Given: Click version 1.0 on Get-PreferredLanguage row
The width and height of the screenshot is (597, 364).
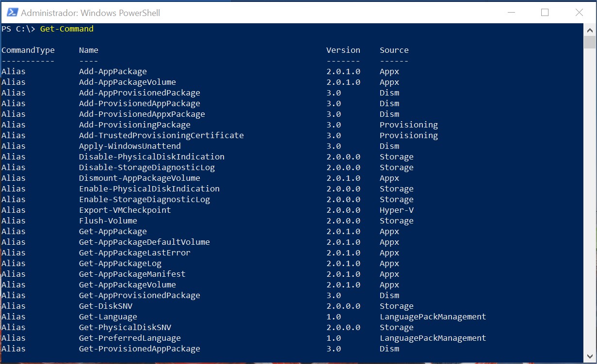Looking at the screenshot, I should 334,338.
